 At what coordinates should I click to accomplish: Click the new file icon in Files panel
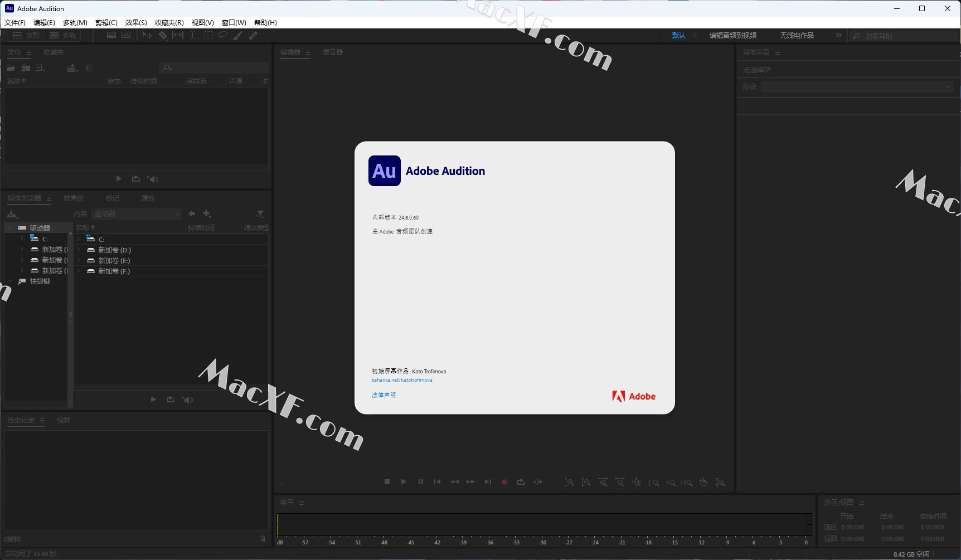tap(40, 68)
